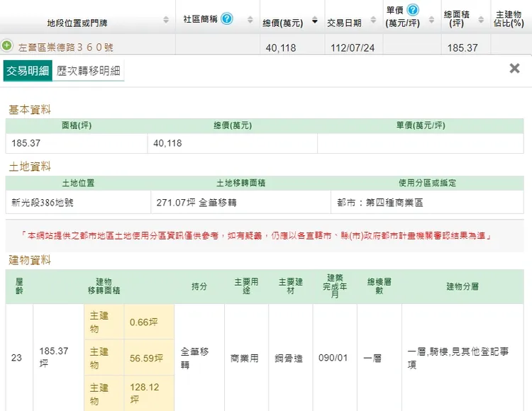The image size is (532, 411).
Task: Sort by 總價(萬元) column arrow
Action: [314, 20]
